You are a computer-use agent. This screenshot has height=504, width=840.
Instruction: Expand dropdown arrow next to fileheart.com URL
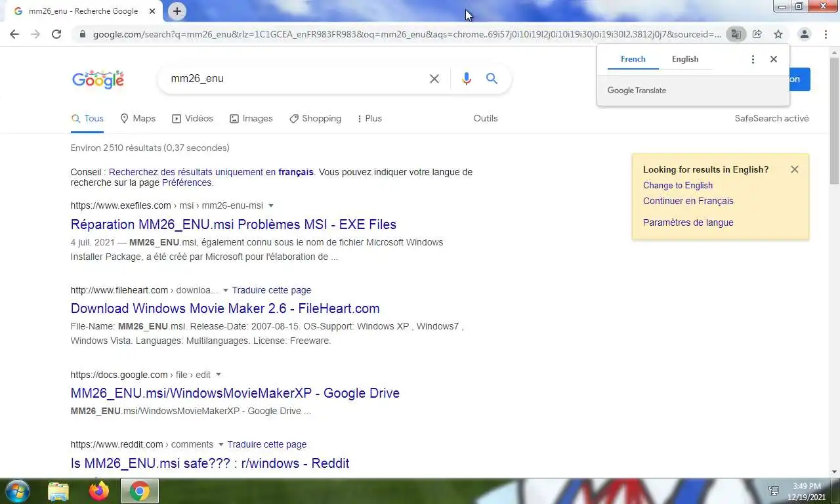[x=226, y=291]
